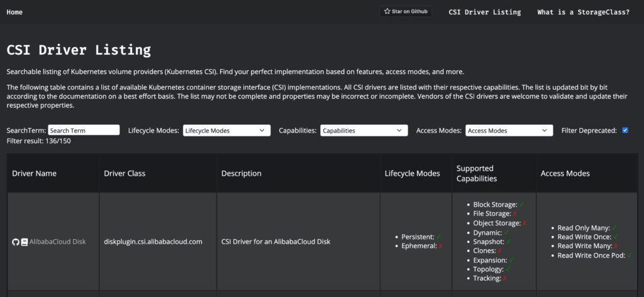The width and height of the screenshot is (644, 297).
Task: Open the Lifecycle Modes dropdown
Action: coord(226,131)
